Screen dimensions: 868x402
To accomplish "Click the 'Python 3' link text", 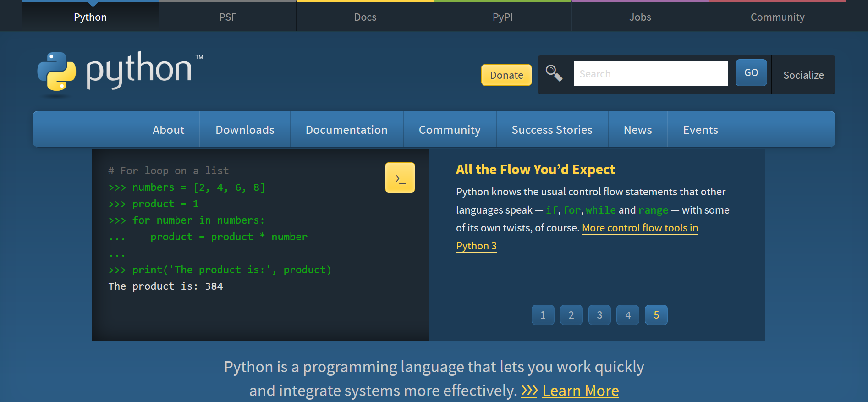I will pos(476,246).
